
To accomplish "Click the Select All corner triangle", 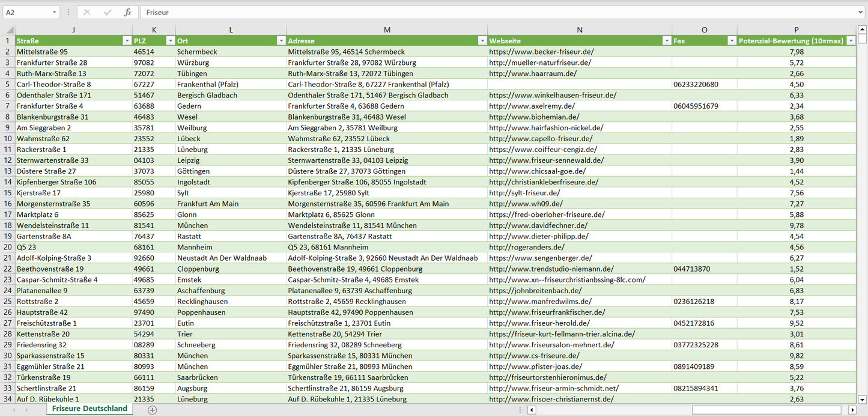I will [x=8, y=30].
